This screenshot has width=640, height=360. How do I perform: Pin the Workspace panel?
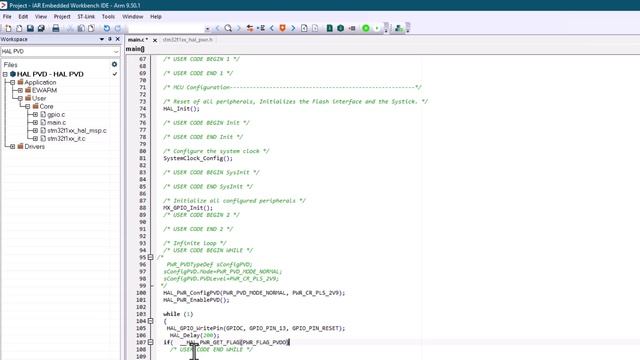click(110, 39)
